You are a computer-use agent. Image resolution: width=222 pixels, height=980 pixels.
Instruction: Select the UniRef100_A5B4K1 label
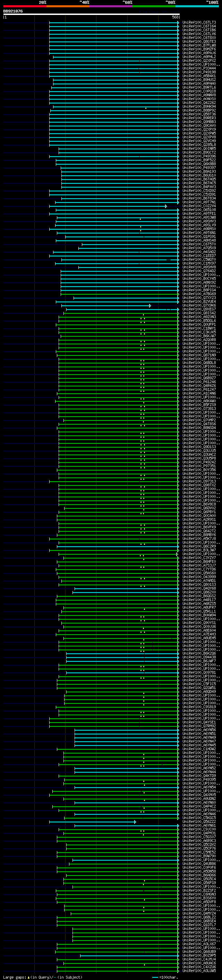pyautogui.click(x=199, y=76)
